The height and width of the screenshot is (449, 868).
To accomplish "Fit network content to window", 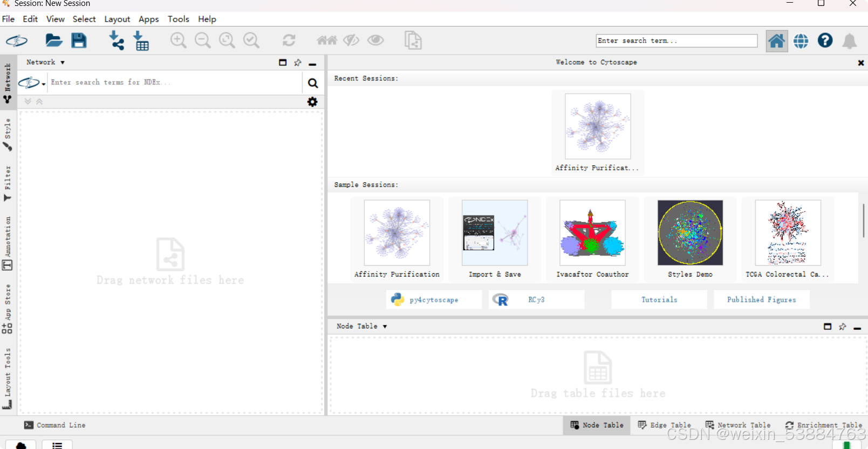I will [x=227, y=40].
